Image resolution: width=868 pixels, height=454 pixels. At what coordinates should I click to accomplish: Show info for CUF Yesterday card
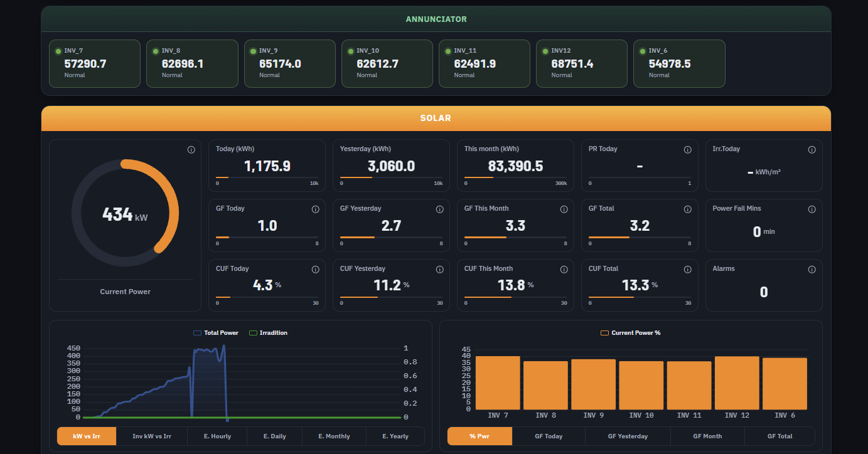(x=440, y=270)
